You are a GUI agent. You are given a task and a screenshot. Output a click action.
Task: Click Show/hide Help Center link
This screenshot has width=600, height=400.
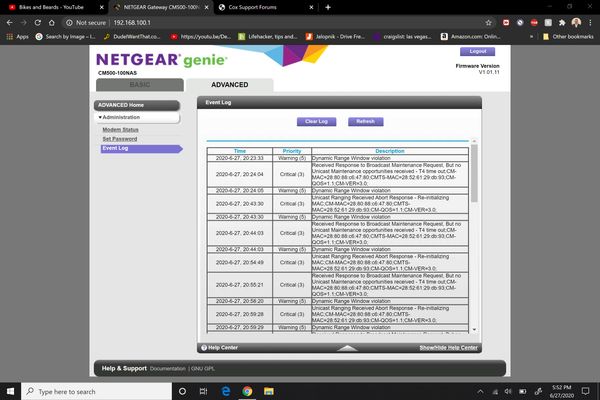click(x=448, y=348)
